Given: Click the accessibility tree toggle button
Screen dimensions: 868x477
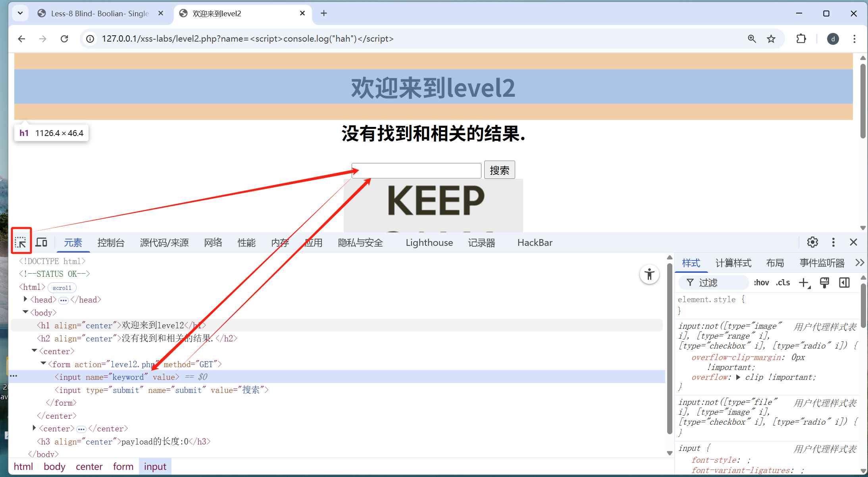Looking at the screenshot, I should click(649, 274).
